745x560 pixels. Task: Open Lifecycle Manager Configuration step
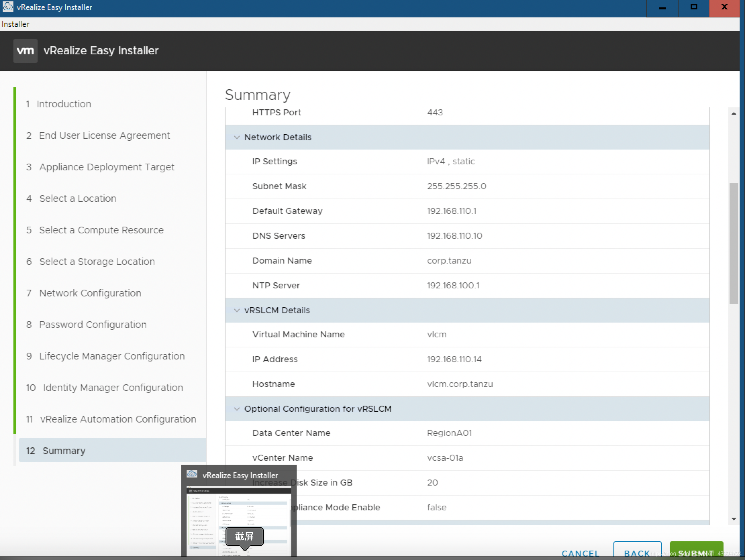click(x=111, y=356)
